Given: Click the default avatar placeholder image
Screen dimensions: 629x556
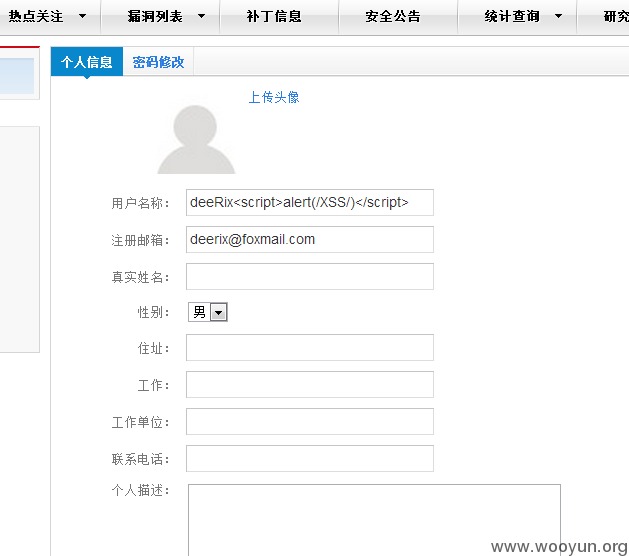Looking at the screenshot, I should 196,139.
